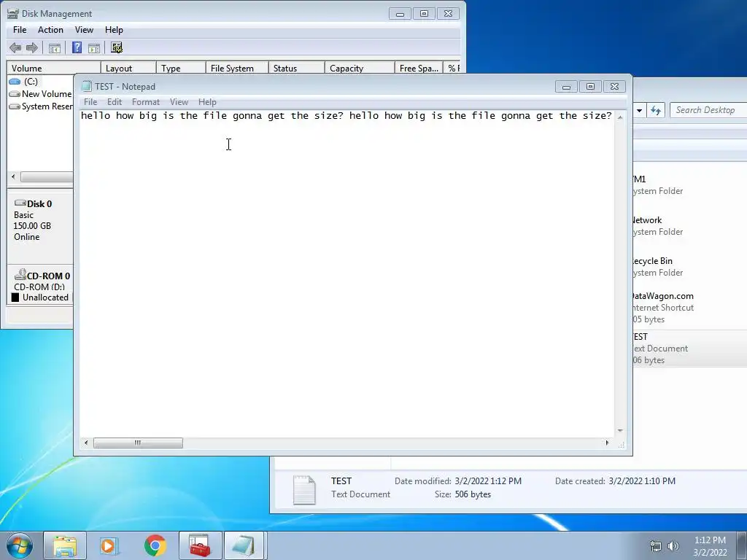The width and height of the screenshot is (747, 560).
Task: Click the Search Desktop field in Explorer
Action: [x=708, y=110]
